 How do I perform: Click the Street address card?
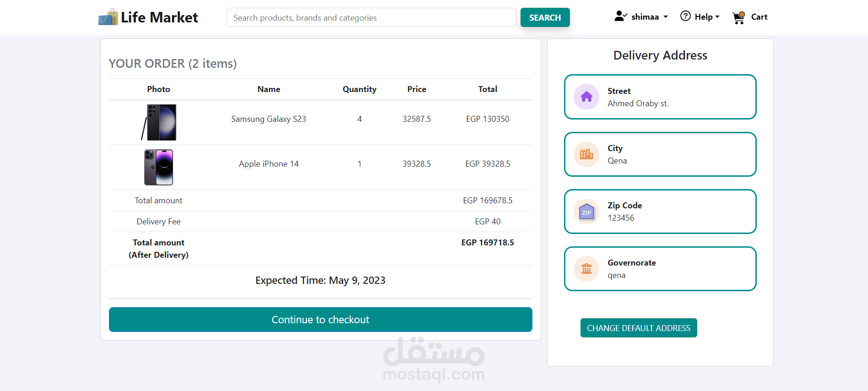660,97
